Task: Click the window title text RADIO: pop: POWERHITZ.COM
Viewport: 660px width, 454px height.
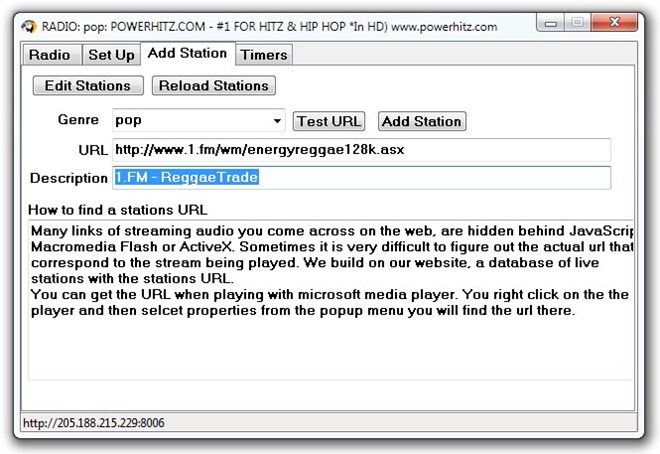Action: pos(269,27)
